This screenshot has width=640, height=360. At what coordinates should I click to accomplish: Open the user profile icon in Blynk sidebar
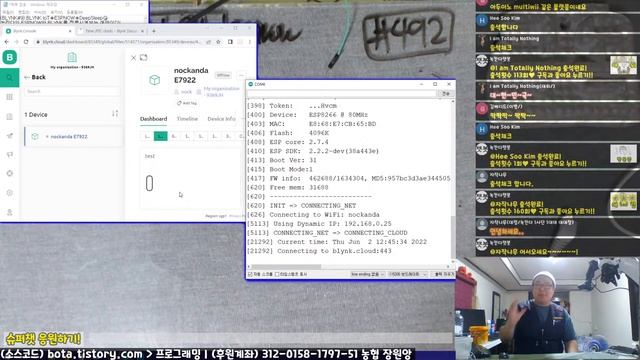(x=10, y=212)
